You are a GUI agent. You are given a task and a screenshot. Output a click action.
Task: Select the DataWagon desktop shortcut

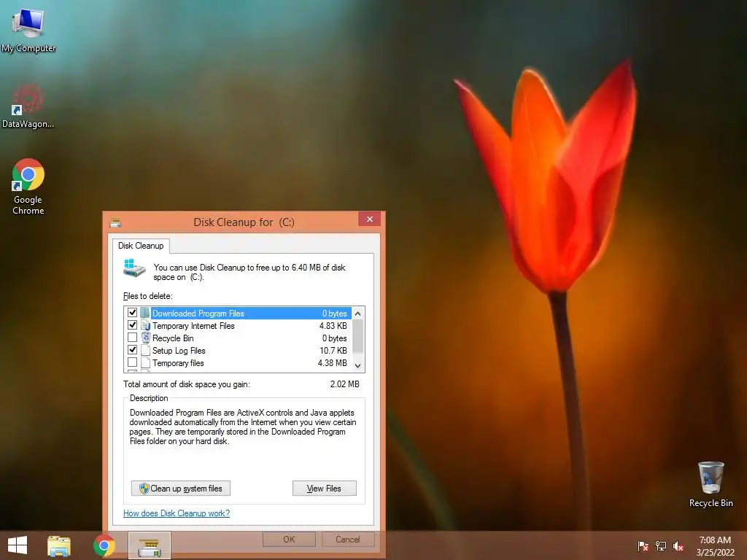(28, 106)
